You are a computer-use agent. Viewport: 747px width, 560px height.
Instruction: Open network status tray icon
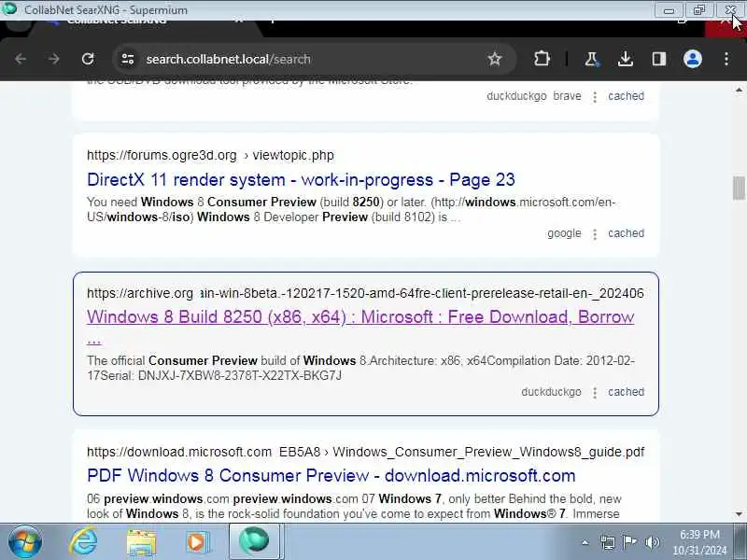click(x=608, y=542)
